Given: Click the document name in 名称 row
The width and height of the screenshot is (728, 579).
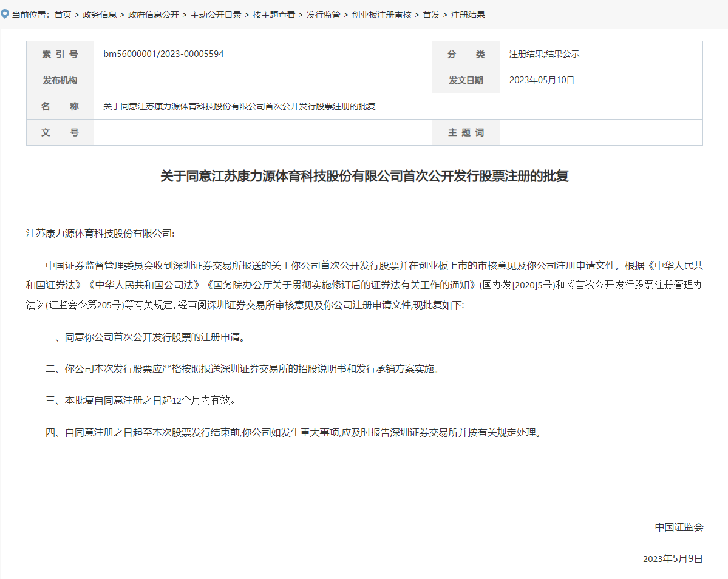Looking at the screenshot, I should coord(239,106).
